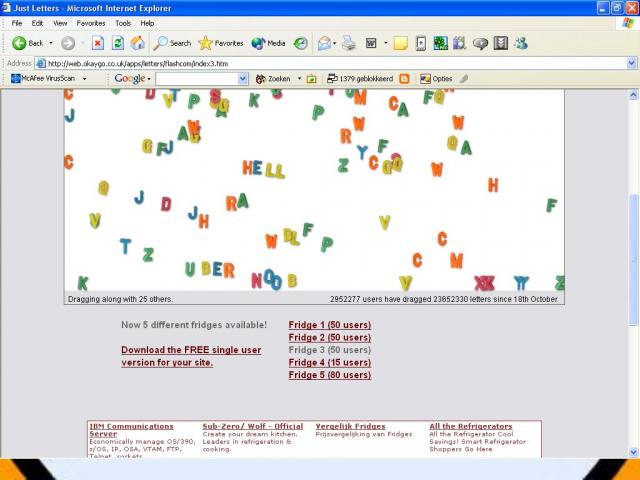640x480 pixels.
Task: Open the Vergelijk Fridges ad link
Action: (350, 426)
